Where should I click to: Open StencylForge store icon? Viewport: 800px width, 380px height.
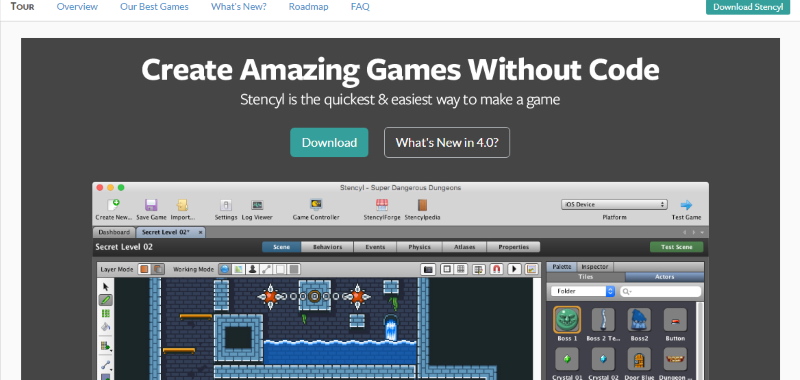(x=382, y=205)
